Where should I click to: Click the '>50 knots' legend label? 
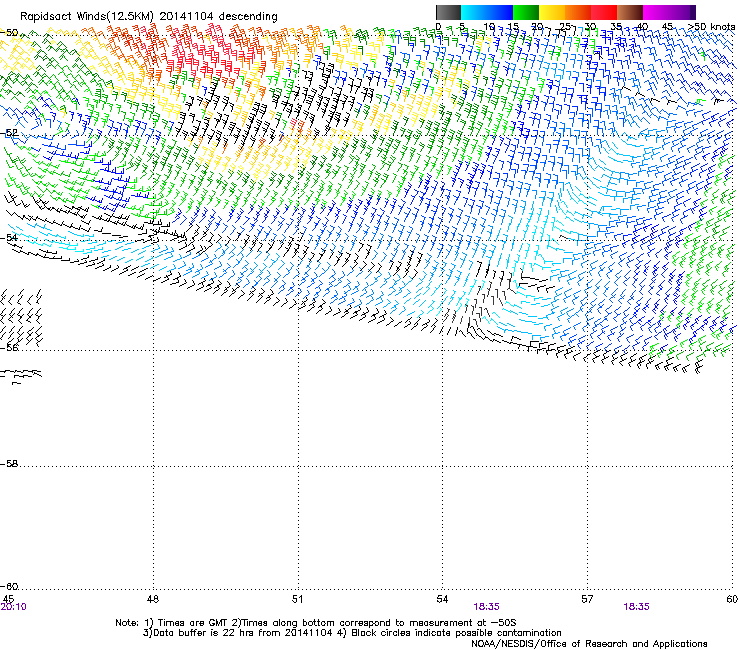pyautogui.click(x=712, y=27)
